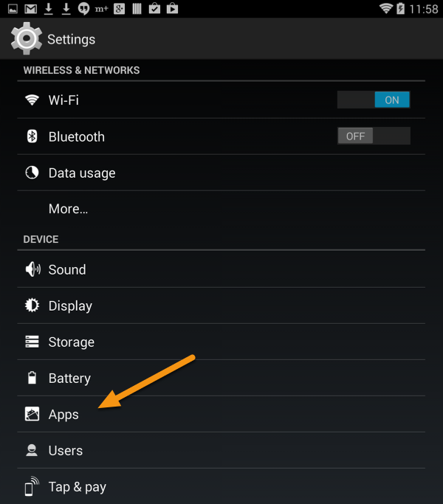Tap the Google+ notification icon
Screen dimensions: 443x504
click(x=119, y=9)
